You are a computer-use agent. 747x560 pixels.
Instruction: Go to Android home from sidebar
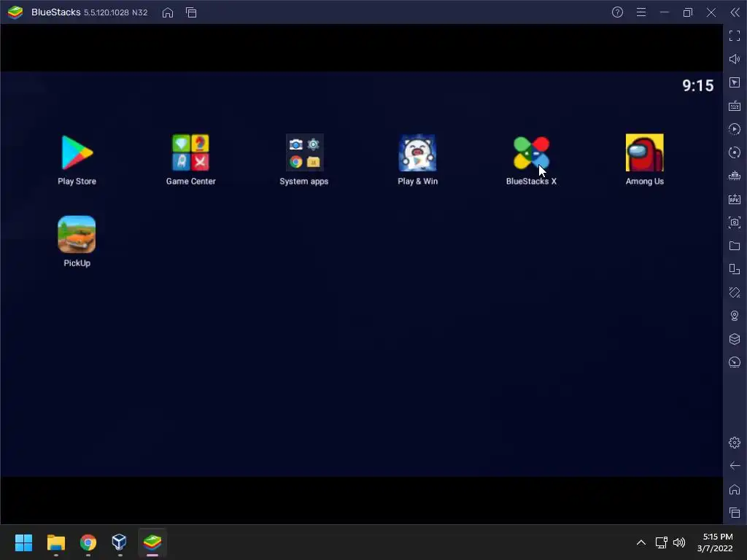735,489
